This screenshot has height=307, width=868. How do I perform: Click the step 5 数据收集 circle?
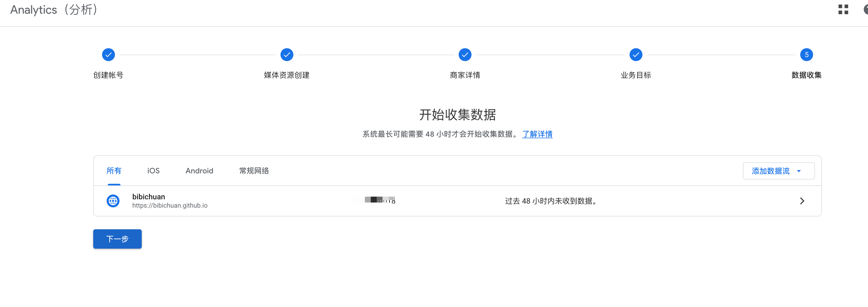806,55
